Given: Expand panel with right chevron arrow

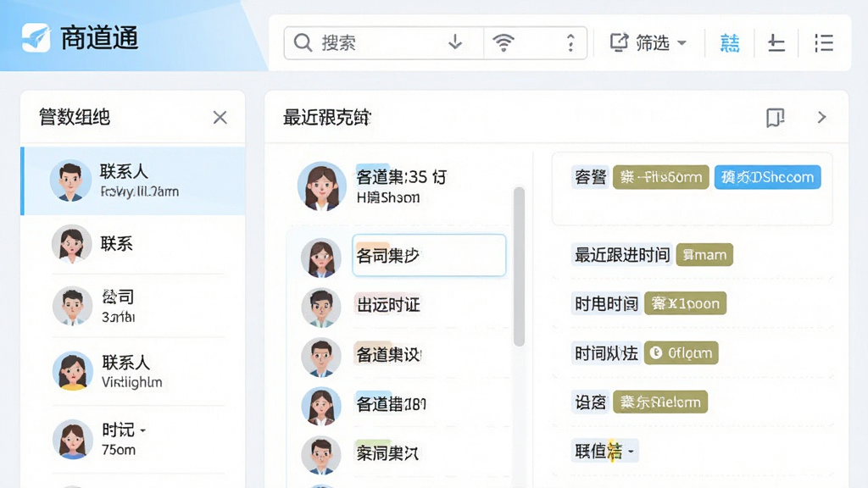Looking at the screenshot, I should (x=821, y=117).
